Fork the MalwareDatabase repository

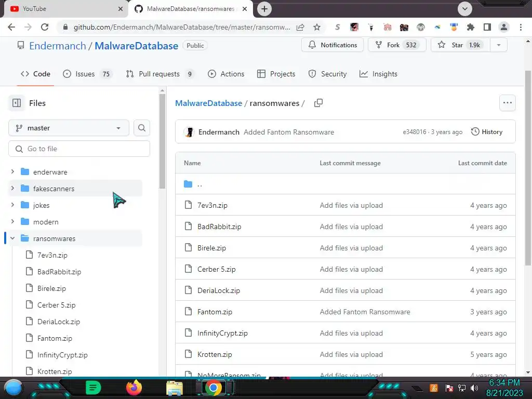click(396, 45)
